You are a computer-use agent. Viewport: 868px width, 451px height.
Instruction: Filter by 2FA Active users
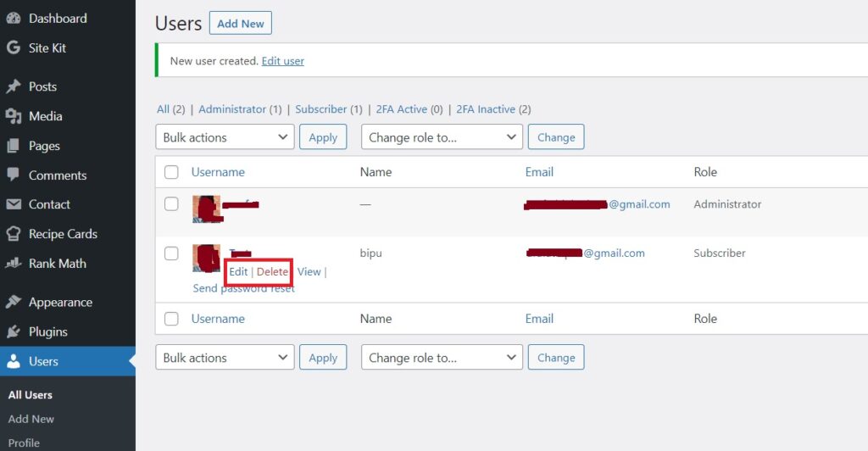[x=409, y=109]
